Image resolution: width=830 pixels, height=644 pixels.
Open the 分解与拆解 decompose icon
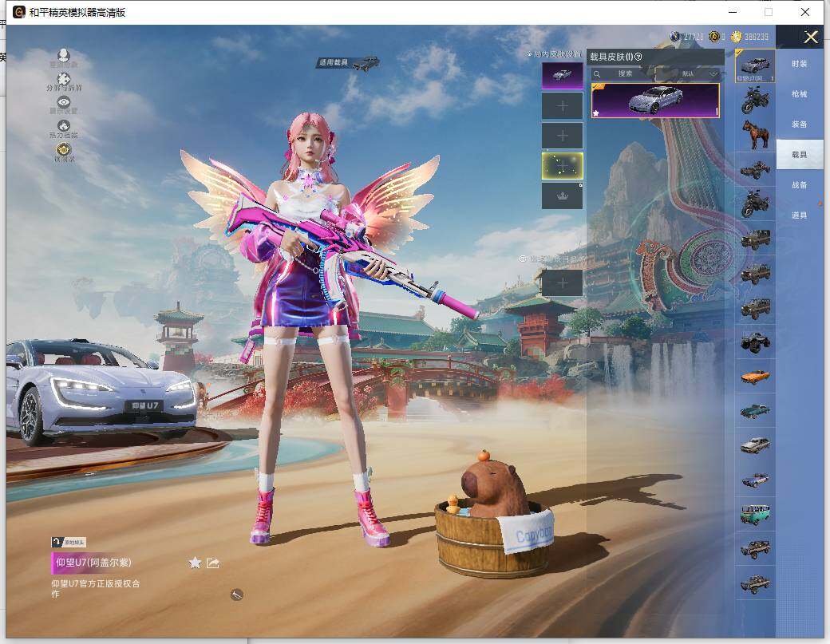[x=64, y=79]
